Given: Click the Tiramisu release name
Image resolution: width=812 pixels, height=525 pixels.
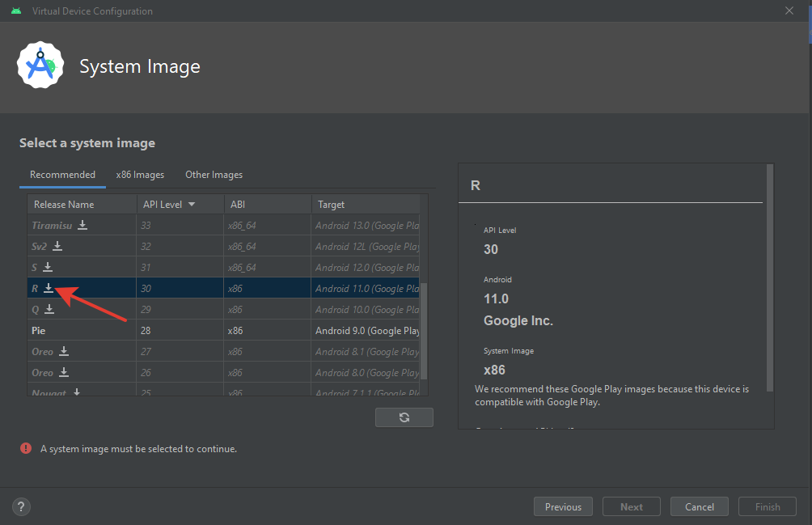Looking at the screenshot, I should click(52, 225).
